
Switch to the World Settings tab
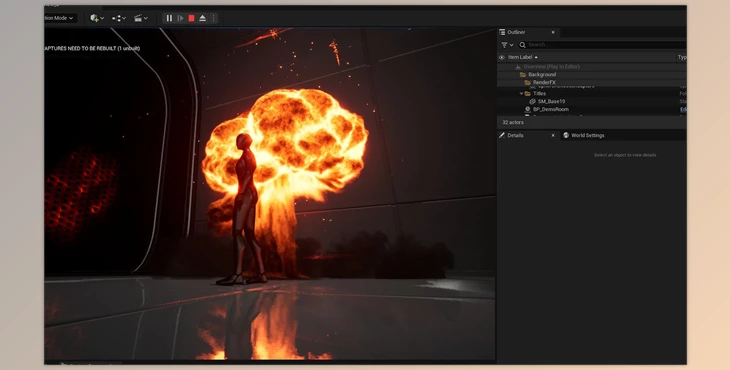click(584, 135)
